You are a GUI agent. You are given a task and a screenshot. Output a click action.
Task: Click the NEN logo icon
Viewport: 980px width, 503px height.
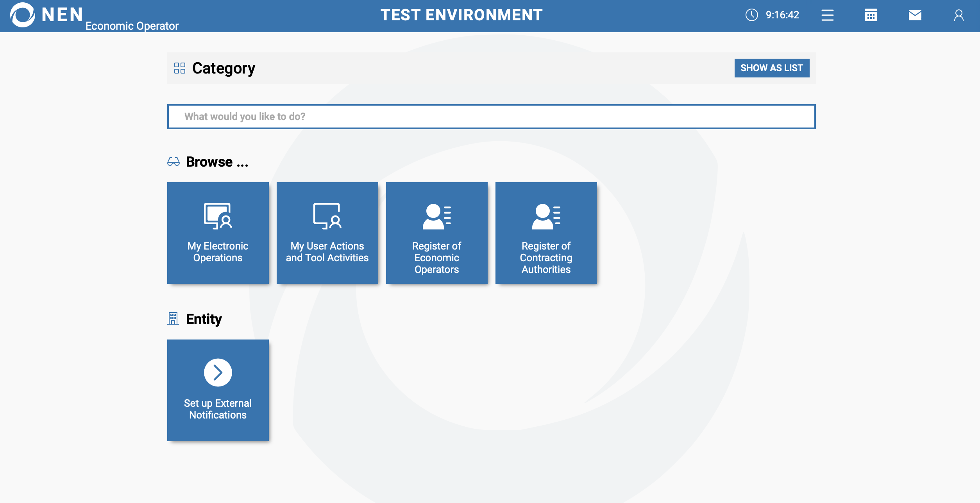(x=23, y=15)
